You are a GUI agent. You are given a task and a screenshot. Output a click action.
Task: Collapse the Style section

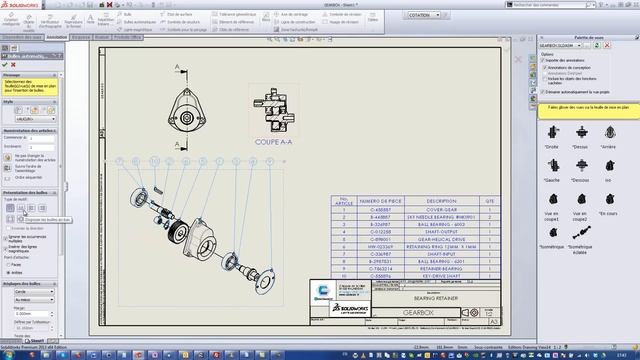54,102
